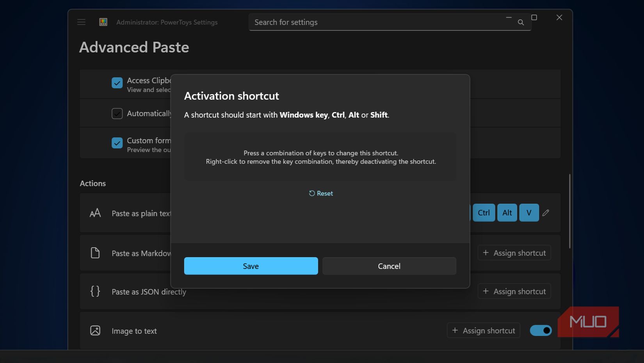Screen dimensions: 644x363
Task: Assign shortcut for Paste as Markdown
Action: [514, 253]
